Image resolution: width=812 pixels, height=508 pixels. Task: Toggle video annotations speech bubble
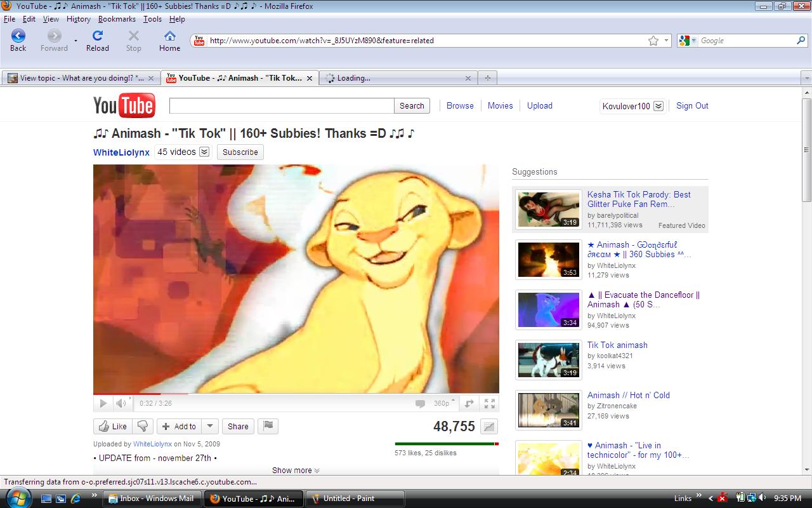[420, 403]
